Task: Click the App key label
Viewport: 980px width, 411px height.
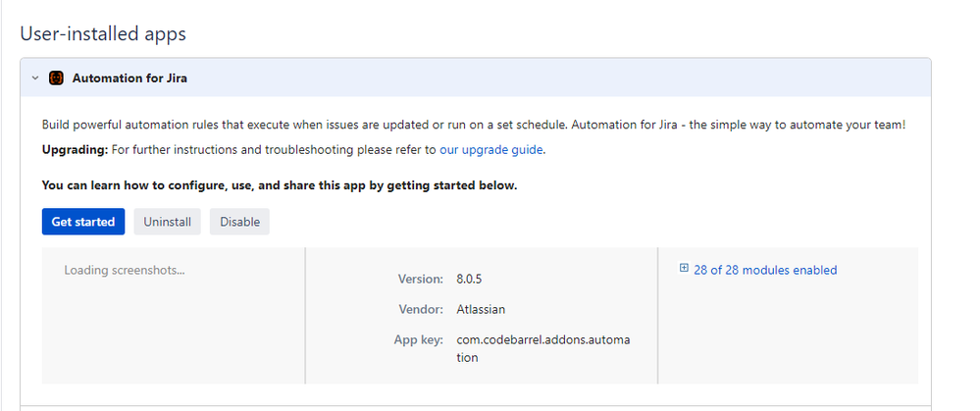Action: point(418,339)
